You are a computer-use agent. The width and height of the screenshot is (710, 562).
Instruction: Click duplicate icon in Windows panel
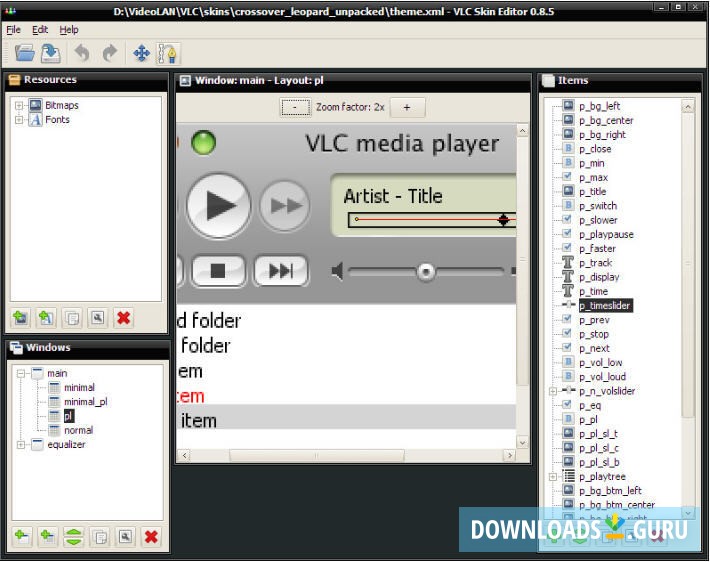(100, 537)
